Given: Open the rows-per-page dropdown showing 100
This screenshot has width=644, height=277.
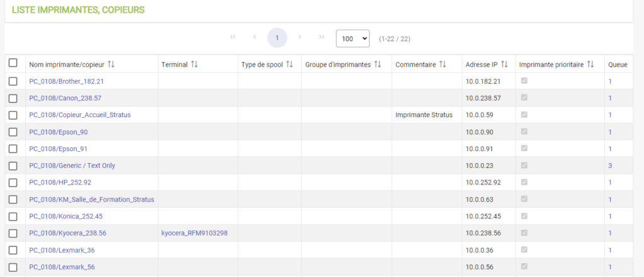Looking at the screenshot, I should 353,38.
